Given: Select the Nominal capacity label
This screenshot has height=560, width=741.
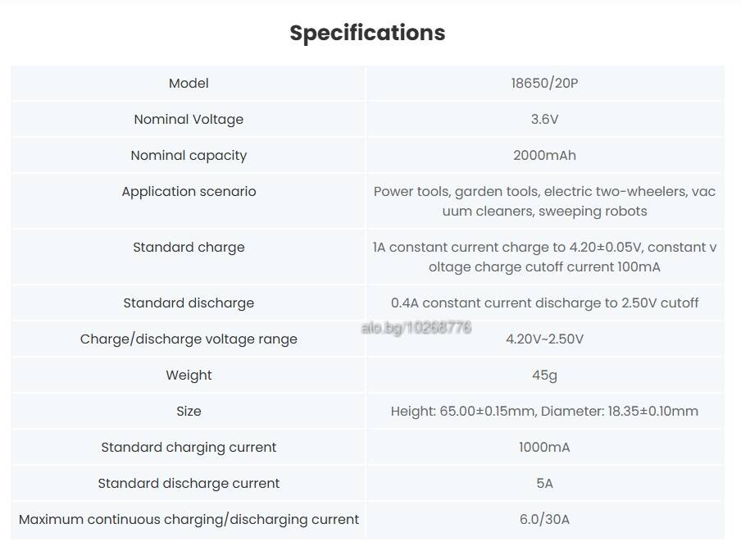Looking at the screenshot, I should (189, 156).
